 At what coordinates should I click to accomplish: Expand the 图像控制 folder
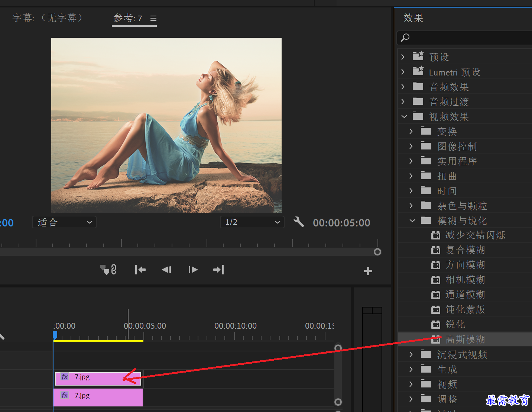(411, 146)
